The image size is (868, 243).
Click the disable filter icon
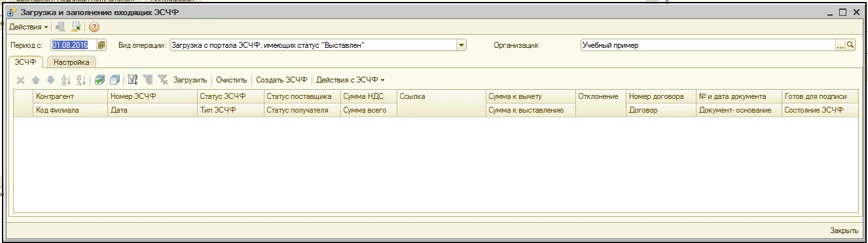point(163,80)
